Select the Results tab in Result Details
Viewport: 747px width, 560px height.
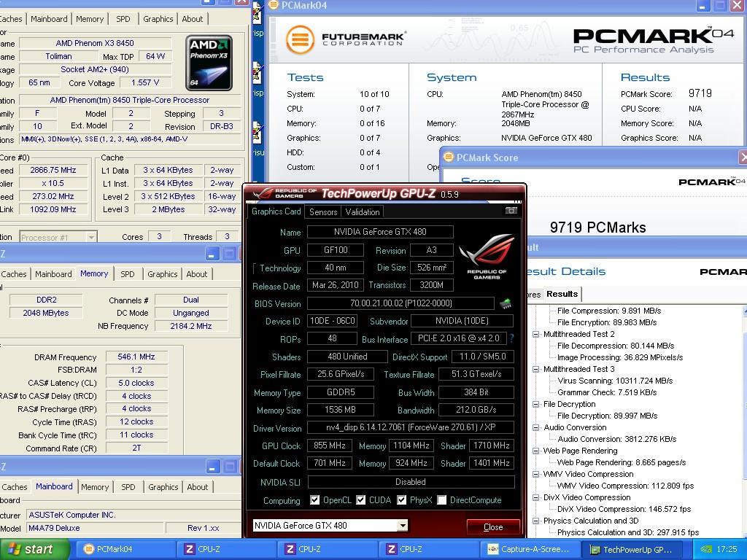point(562,294)
